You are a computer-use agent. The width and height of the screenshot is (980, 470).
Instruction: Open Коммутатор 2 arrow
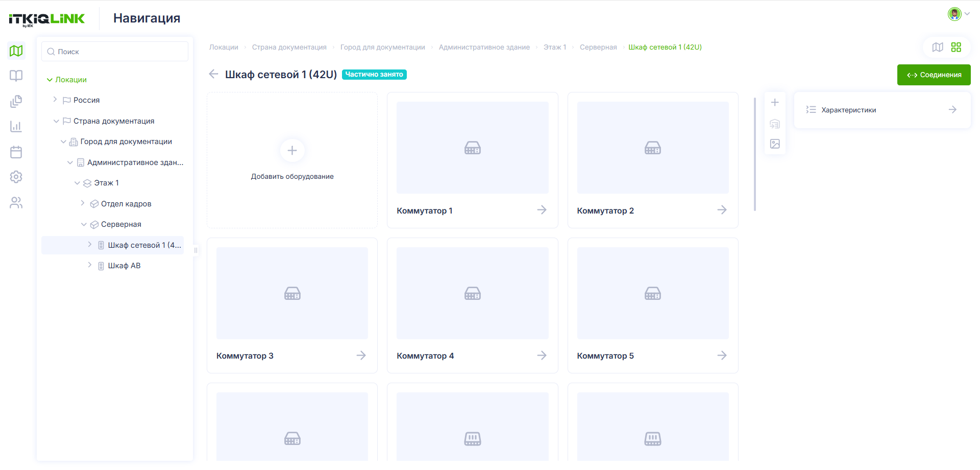point(722,210)
